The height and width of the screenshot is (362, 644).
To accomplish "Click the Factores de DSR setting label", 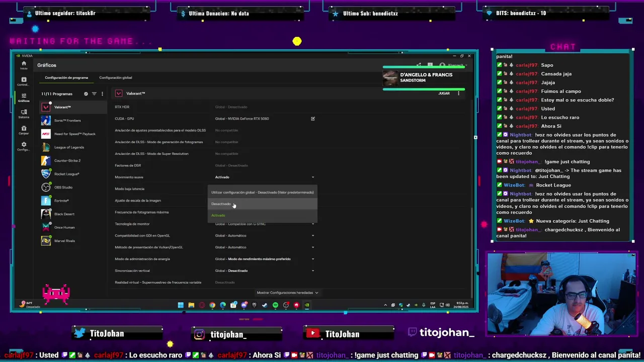I will click(x=128, y=165).
